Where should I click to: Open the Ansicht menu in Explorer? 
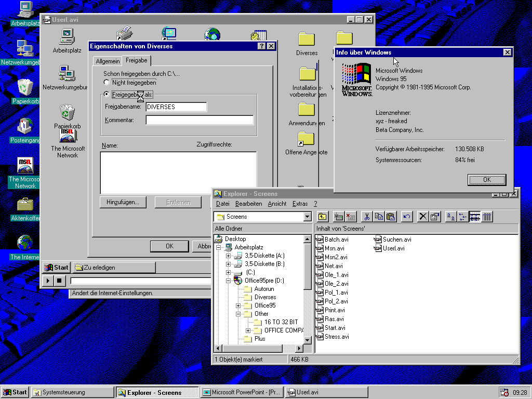coord(277,204)
